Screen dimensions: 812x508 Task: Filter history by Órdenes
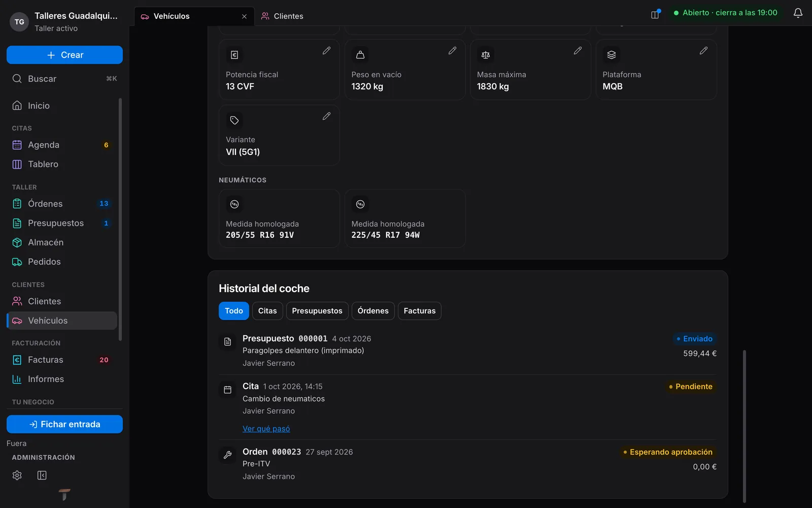tap(373, 311)
